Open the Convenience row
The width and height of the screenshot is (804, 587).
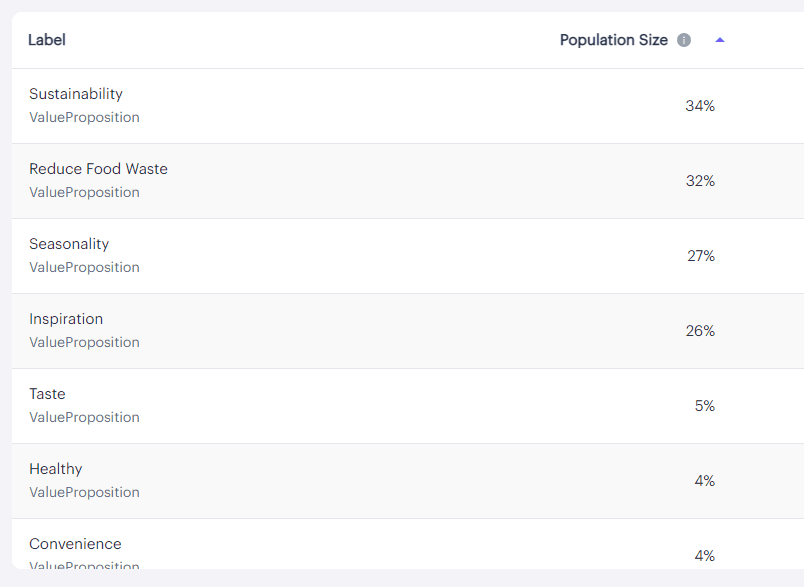(x=408, y=544)
